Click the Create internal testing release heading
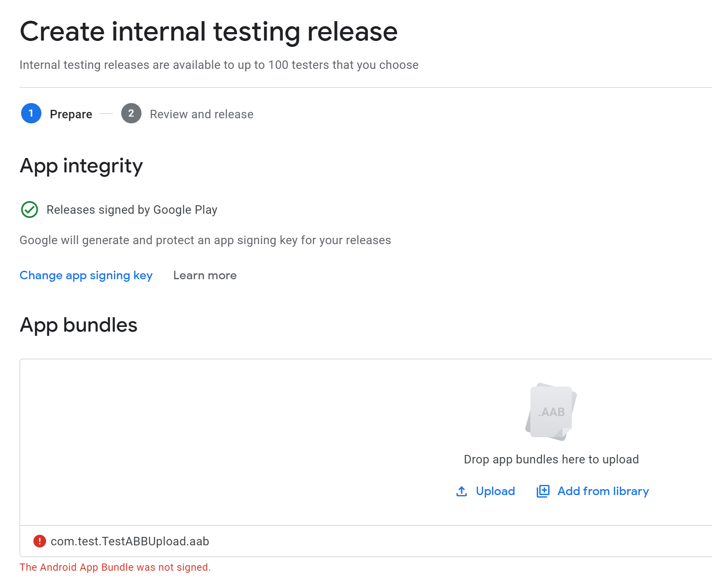This screenshot has width=712, height=588. coord(209,30)
